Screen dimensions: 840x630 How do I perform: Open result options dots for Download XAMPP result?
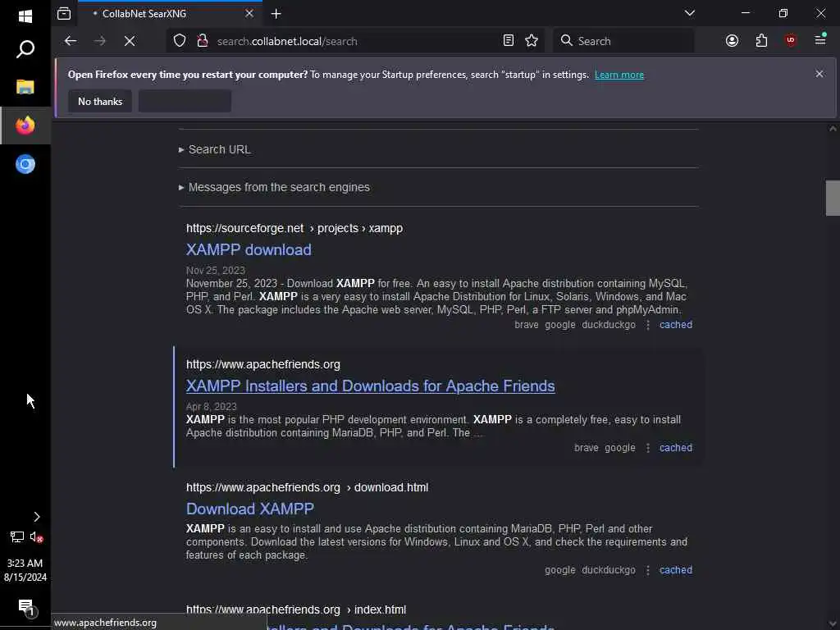click(x=648, y=570)
